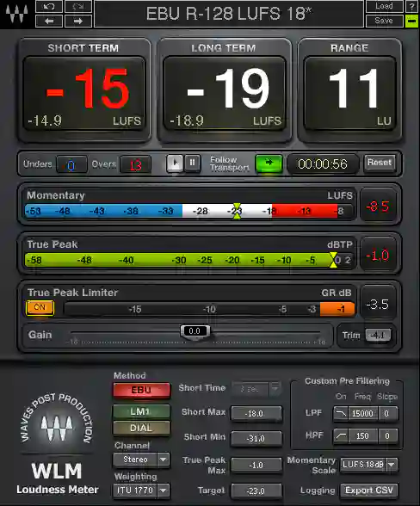
Task: Open the Channel dropdown set to Stereo
Action: coord(141,460)
